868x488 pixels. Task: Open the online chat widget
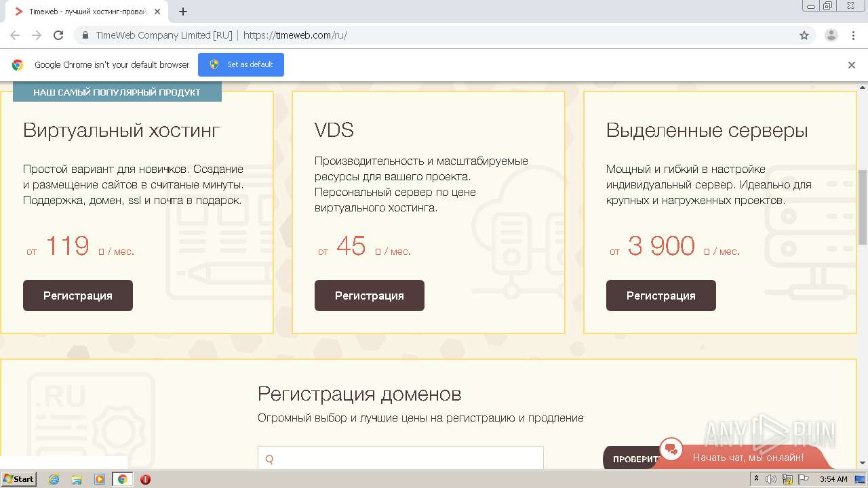[x=746, y=457]
